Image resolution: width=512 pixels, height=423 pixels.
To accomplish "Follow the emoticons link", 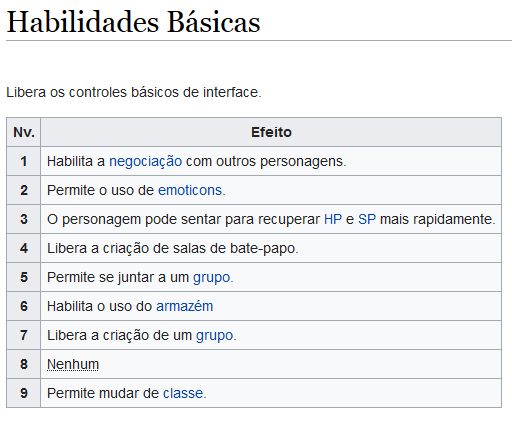I will coord(190,190).
